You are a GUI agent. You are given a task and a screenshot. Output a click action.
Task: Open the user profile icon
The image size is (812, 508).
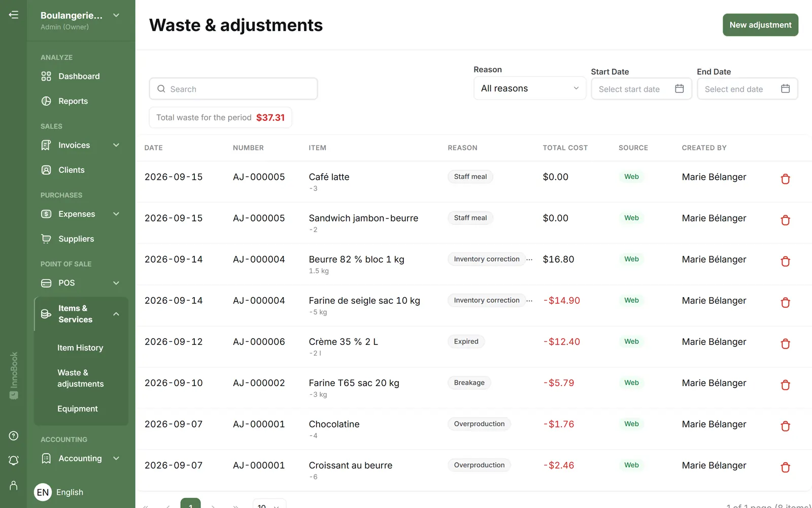(14, 486)
